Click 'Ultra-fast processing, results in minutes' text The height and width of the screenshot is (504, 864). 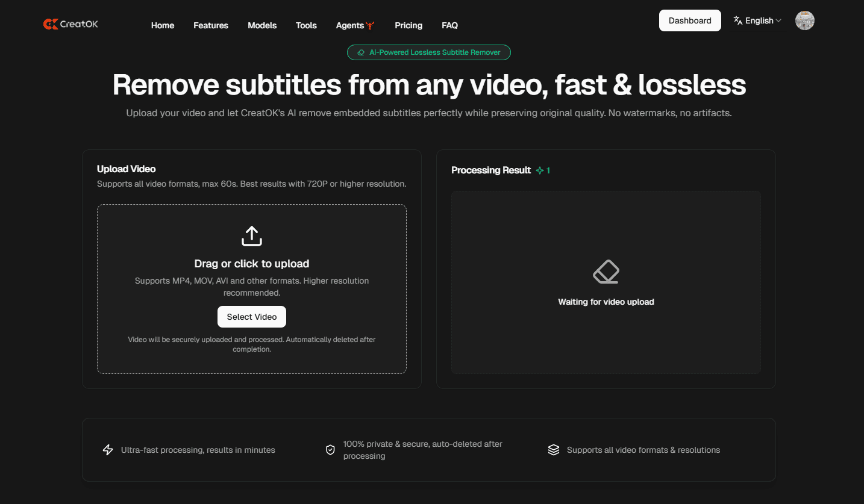198,450
